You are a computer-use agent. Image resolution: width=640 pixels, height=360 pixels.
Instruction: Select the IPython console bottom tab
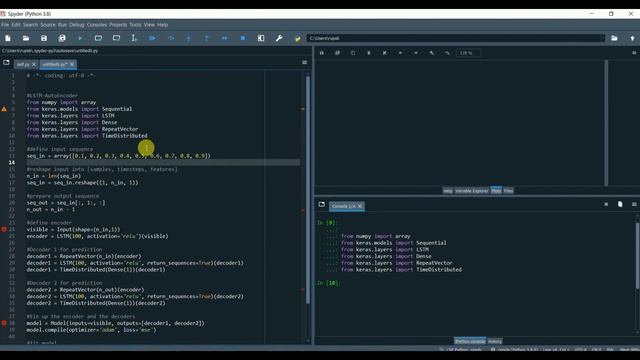[x=470, y=341]
